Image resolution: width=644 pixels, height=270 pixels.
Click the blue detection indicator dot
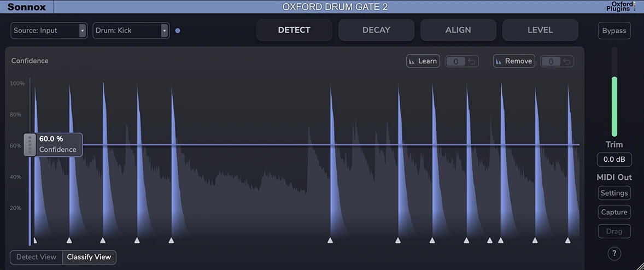(178, 31)
